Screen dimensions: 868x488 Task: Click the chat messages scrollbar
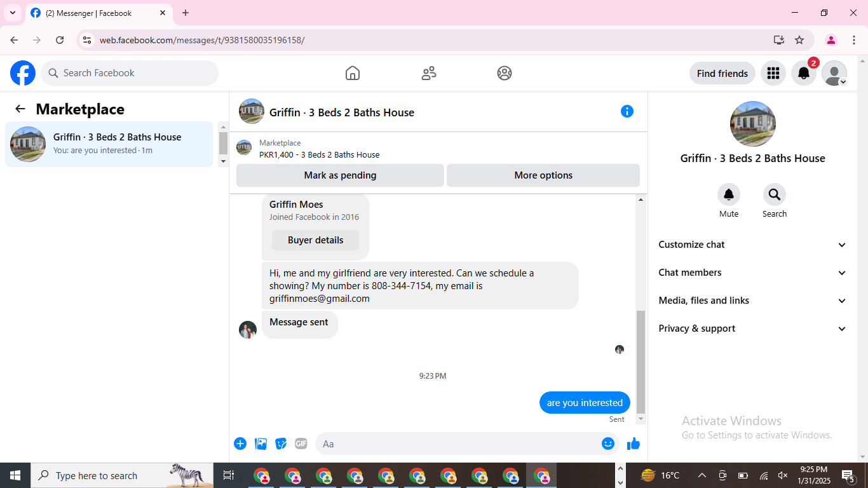click(x=641, y=361)
